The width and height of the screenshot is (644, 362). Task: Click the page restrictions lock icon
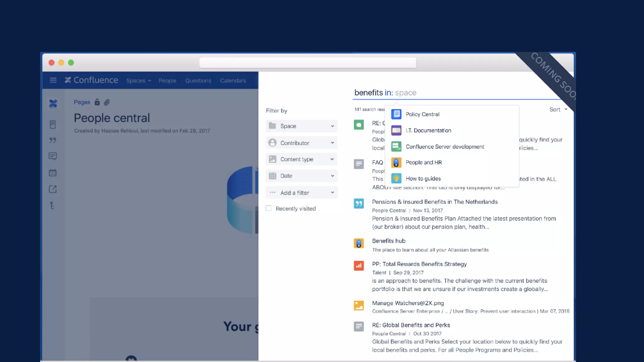click(97, 102)
